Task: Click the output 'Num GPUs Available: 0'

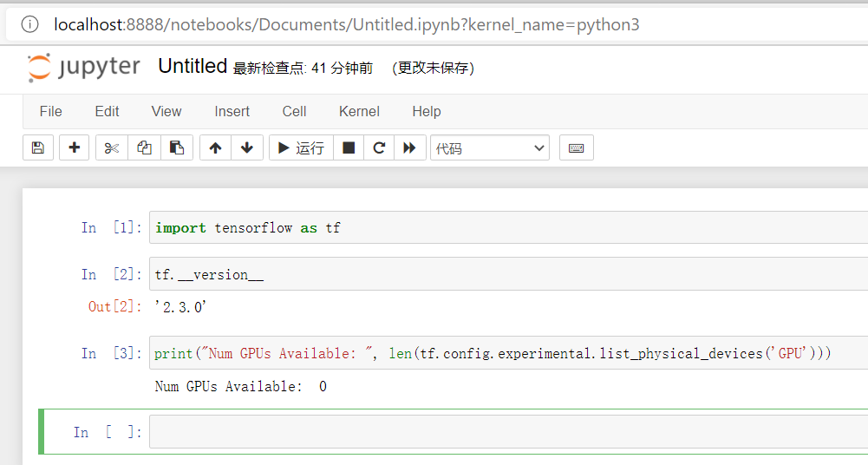Action: coord(241,386)
